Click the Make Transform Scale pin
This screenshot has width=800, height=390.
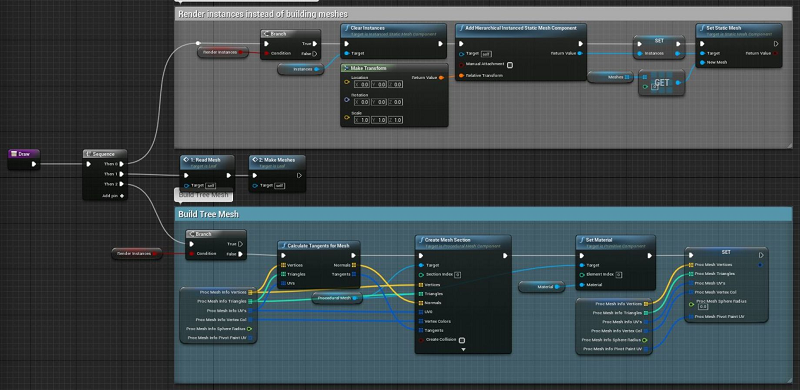point(347,117)
